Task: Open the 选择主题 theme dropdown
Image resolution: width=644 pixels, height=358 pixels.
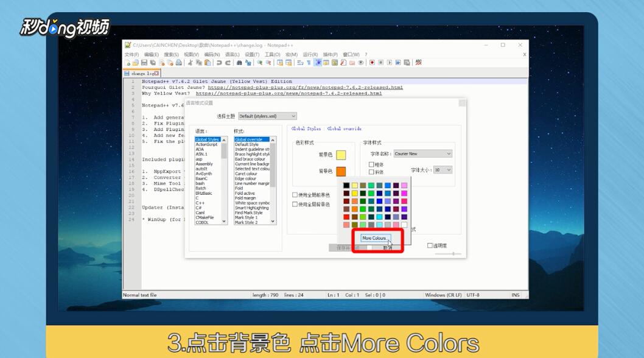Action: [267, 116]
